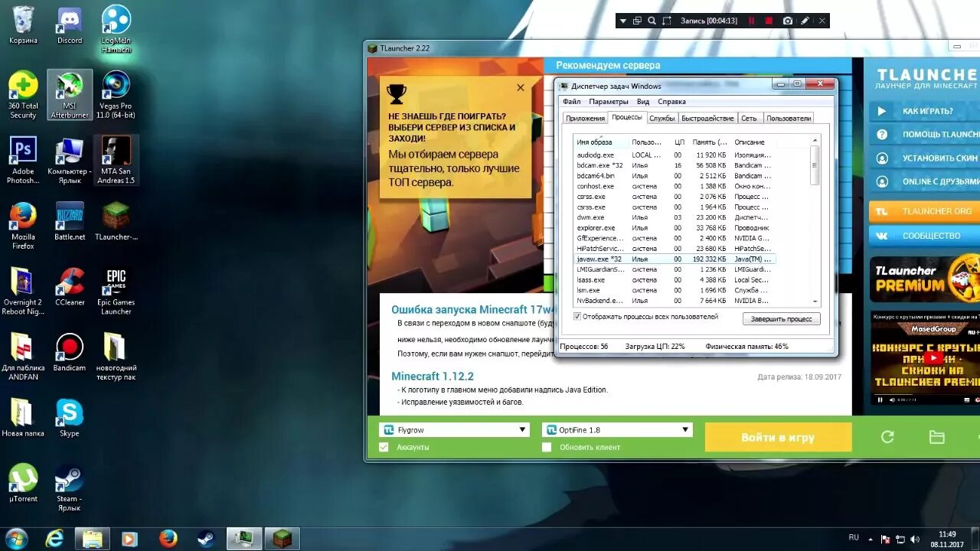This screenshot has width=980, height=551.
Task: Open the TLauncher game folder icon
Action: coord(936,437)
